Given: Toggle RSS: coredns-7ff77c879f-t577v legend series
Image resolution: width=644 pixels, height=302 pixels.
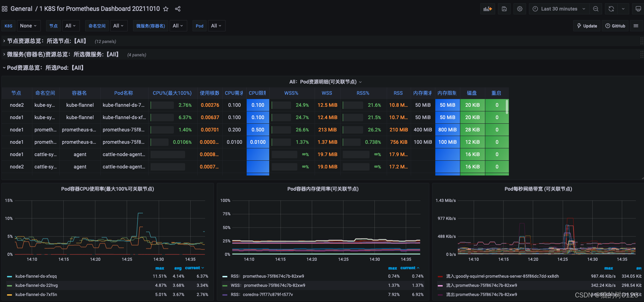Looking at the screenshot, I should (x=262, y=295).
